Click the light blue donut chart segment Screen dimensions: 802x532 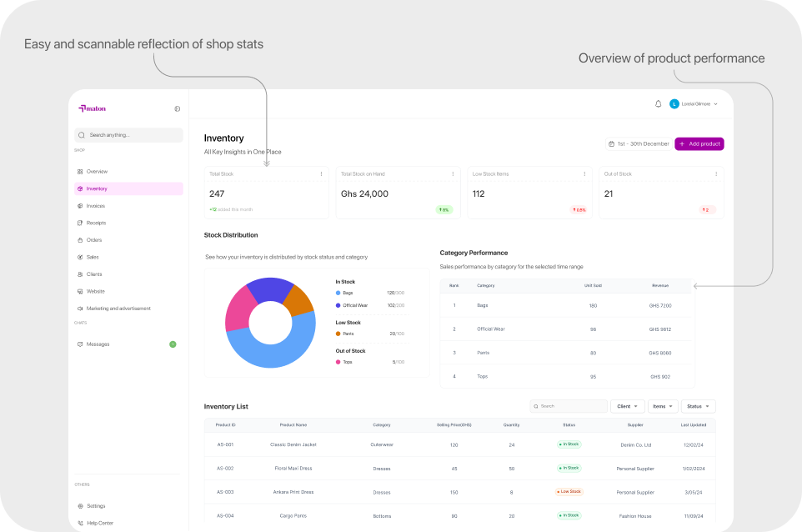click(276, 355)
